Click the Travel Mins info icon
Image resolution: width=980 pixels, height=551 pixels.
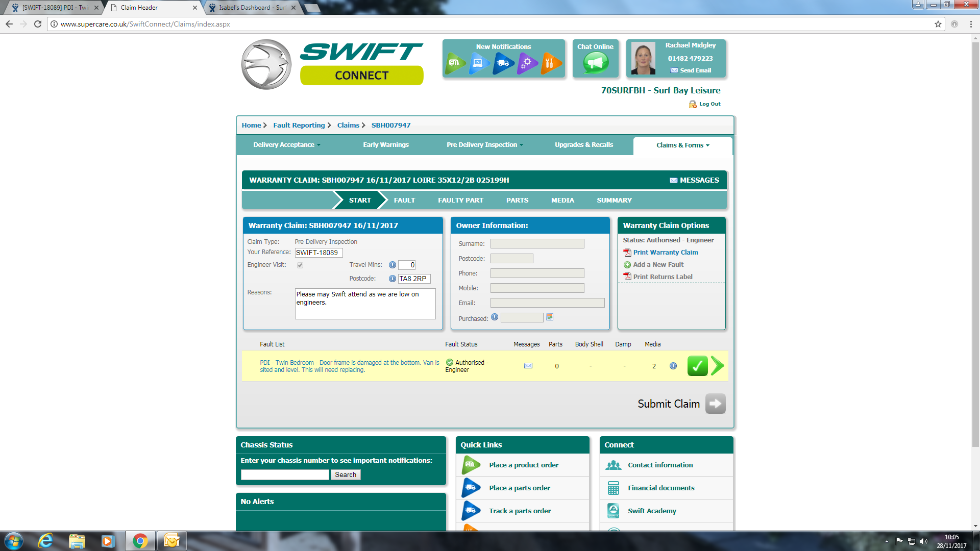[393, 265]
